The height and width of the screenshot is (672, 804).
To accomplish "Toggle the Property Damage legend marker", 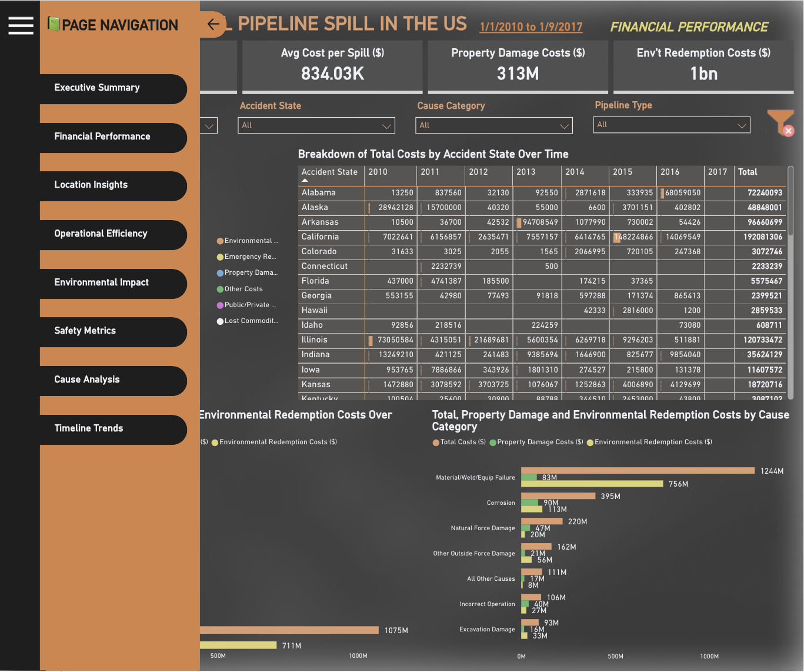I will [220, 273].
